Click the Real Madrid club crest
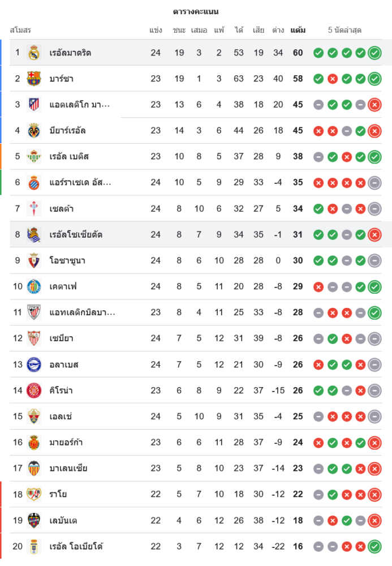This screenshot has width=392, height=566. click(34, 53)
